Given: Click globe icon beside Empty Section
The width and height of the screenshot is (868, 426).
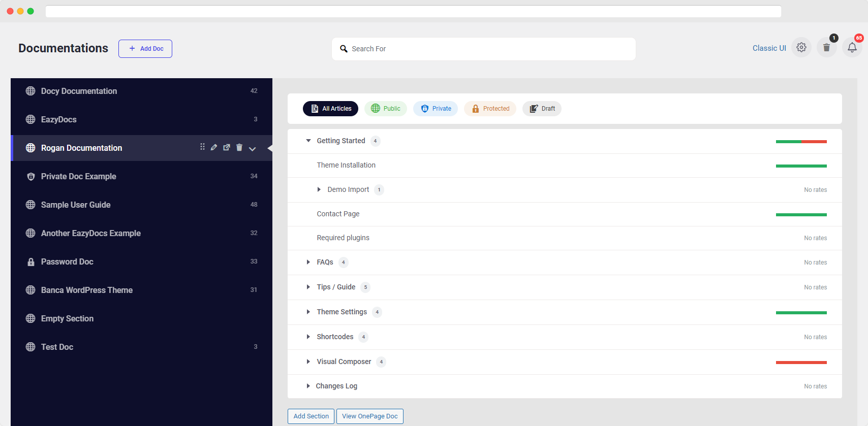Looking at the screenshot, I should [30, 318].
